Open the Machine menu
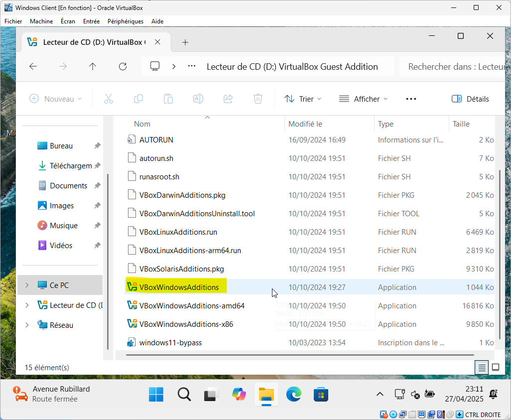The image size is (511, 420). tap(41, 21)
